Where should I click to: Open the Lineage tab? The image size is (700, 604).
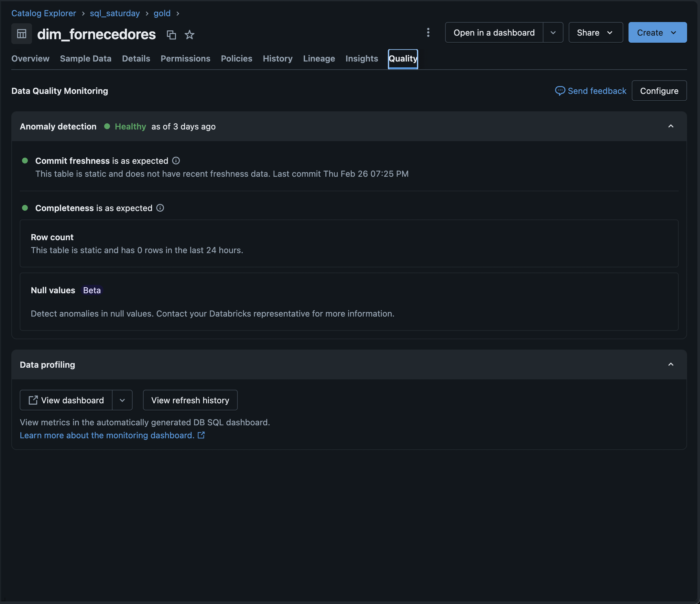(x=319, y=59)
